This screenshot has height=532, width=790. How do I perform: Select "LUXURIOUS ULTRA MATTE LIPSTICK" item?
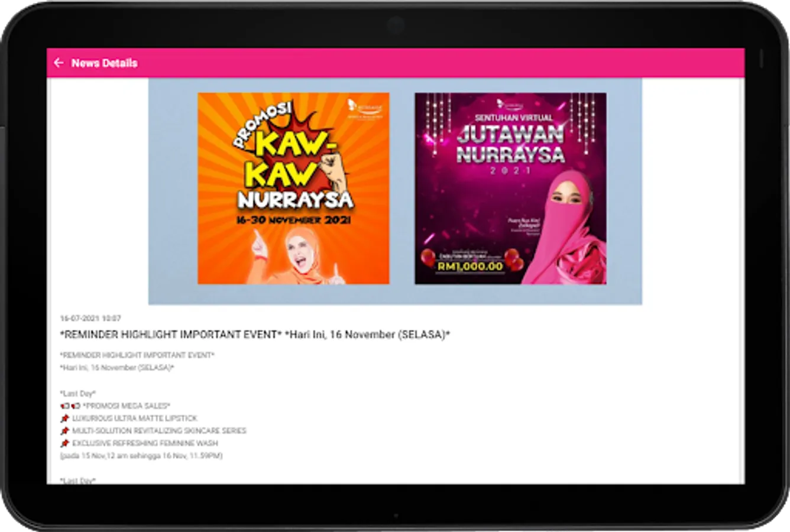pyautogui.click(x=135, y=419)
